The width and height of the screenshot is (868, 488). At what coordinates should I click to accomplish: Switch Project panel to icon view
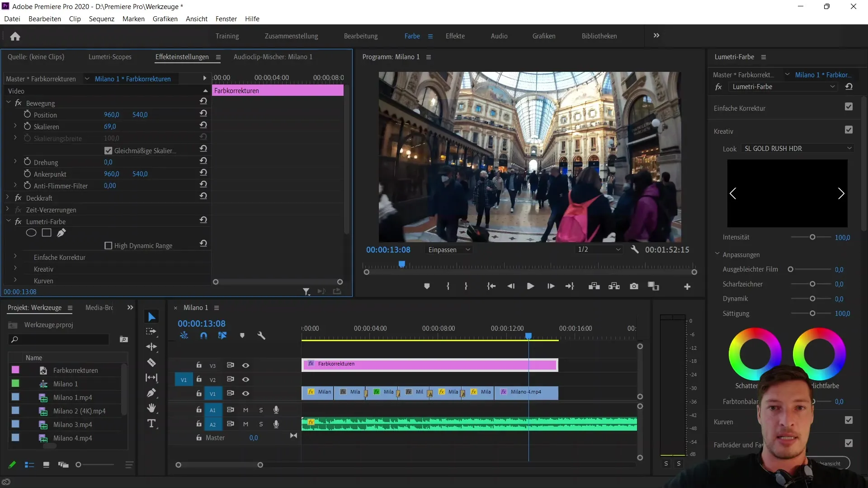tap(46, 465)
